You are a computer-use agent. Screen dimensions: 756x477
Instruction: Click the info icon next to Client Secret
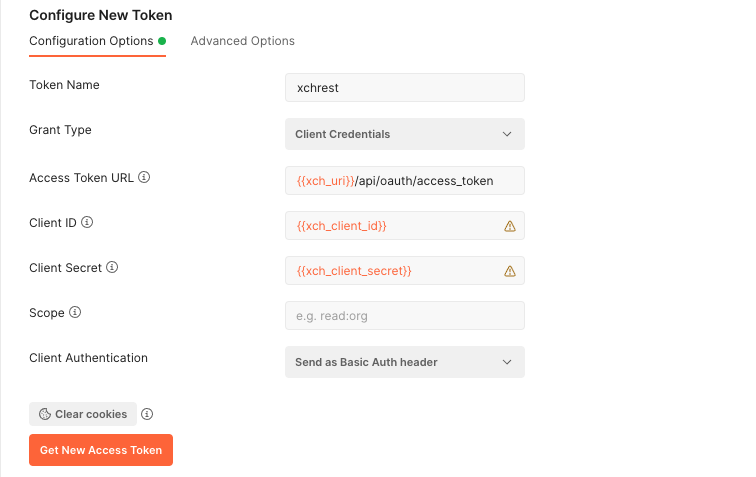pyautogui.click(x=112, y=268)
